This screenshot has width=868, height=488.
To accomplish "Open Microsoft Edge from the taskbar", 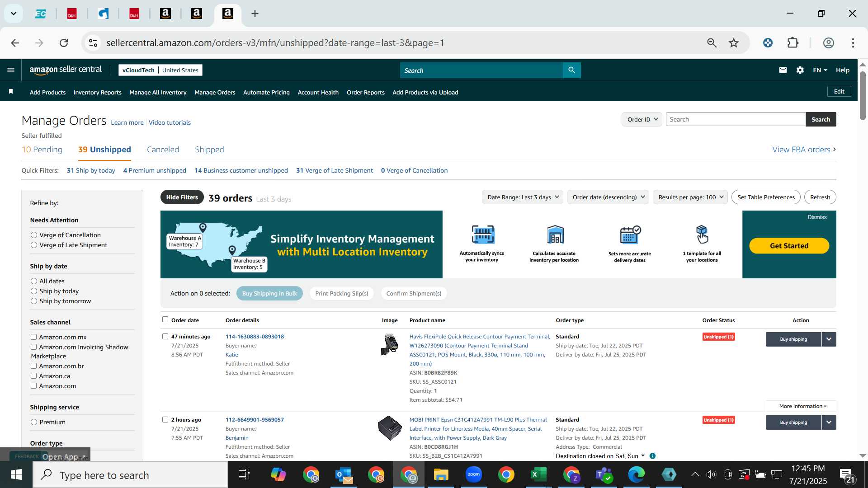I will (x=636, y=474).
